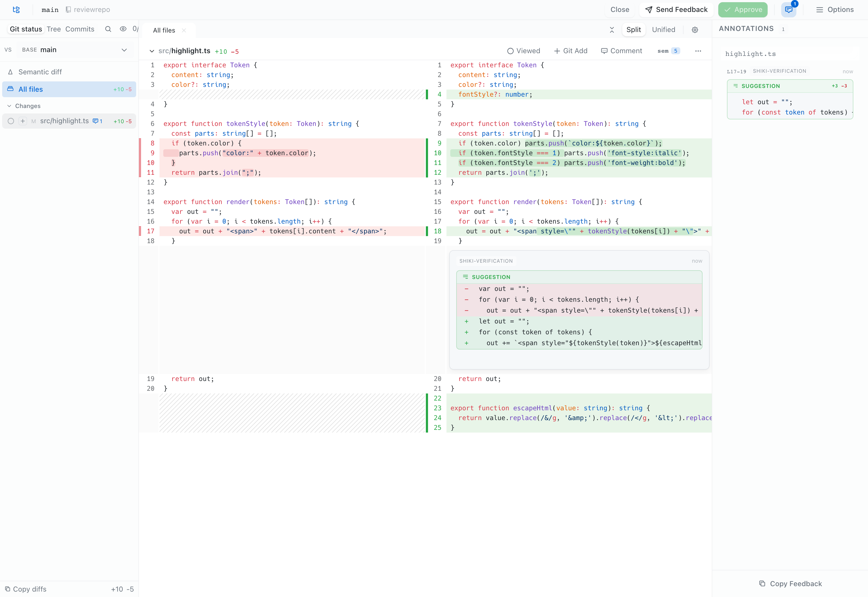Viewport: 868px width, 597px height.
Task: Switch to Split diff view
Action: [634, 30]
